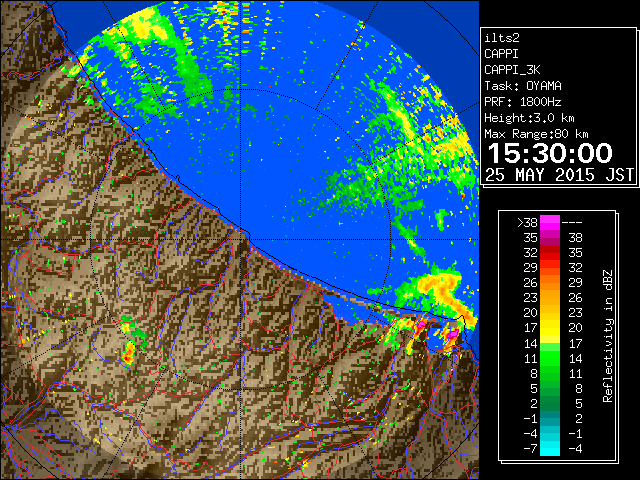Click the '>38' legend label
The width and height of the screenshot is (640, 480).
pos(527,223)
